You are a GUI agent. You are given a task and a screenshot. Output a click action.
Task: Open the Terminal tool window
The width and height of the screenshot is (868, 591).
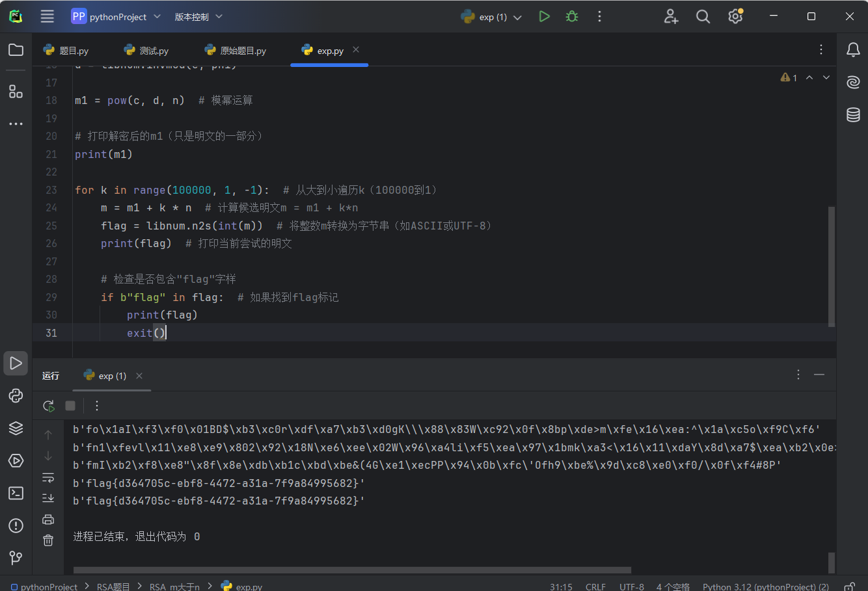click(16, 493)
